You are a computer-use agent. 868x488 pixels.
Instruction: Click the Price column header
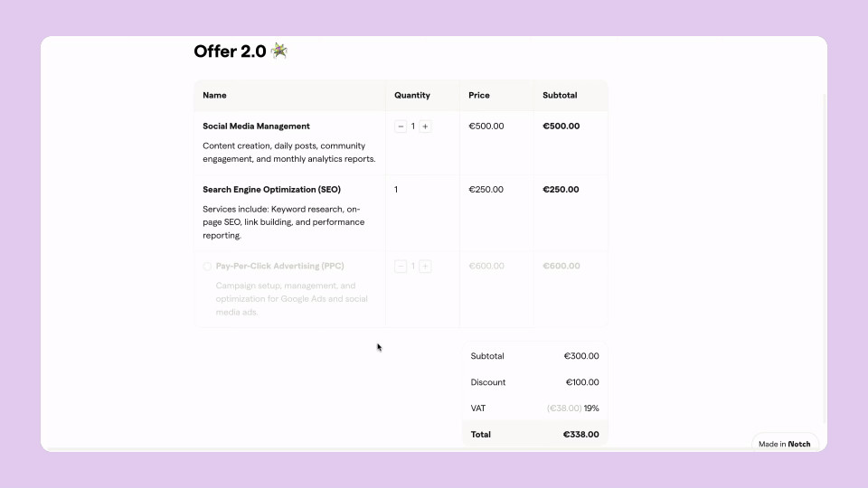click(479, 95)
